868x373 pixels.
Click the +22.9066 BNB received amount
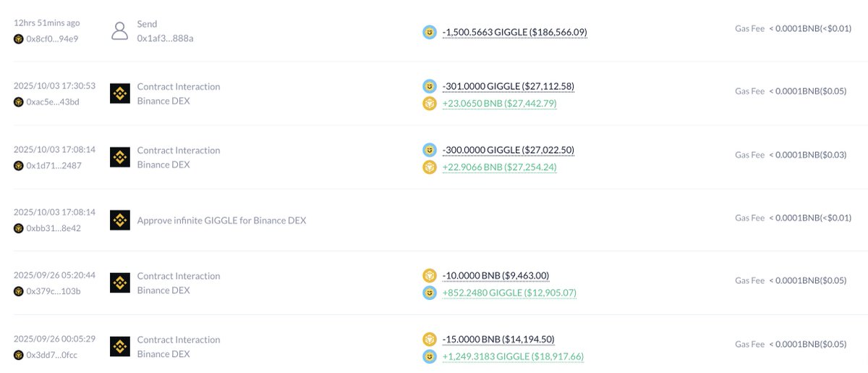[x=499, y=167]
